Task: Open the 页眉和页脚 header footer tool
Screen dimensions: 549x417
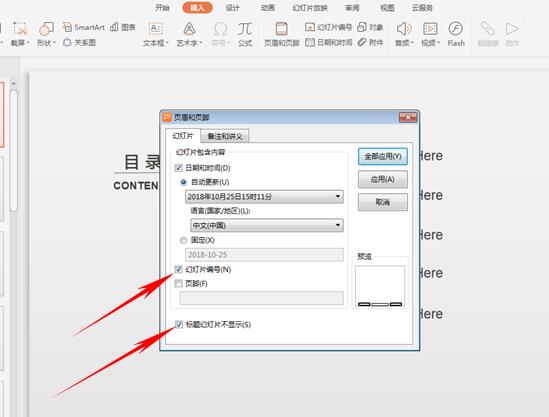Action: coord(282,34)
